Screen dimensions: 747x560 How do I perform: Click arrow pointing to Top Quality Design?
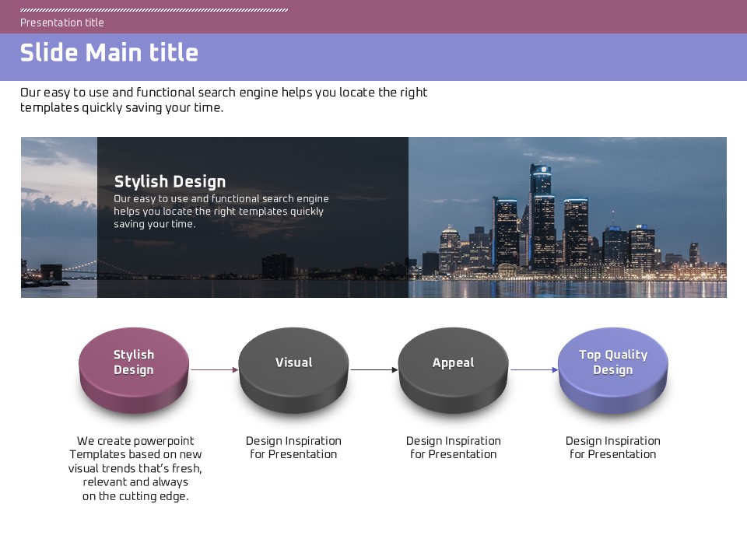534,370
